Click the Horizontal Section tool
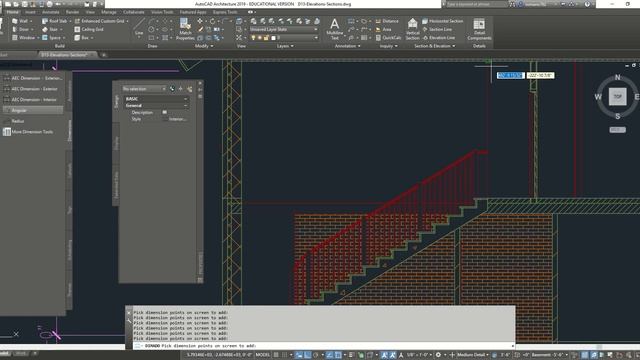 click(x=442, y=21)
